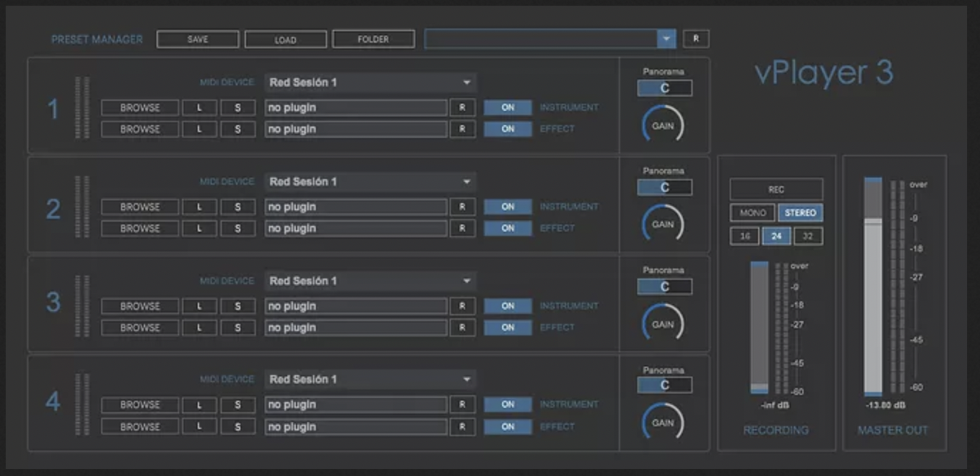Switch recording mode to MONO
980x476 pixels.
752,212
